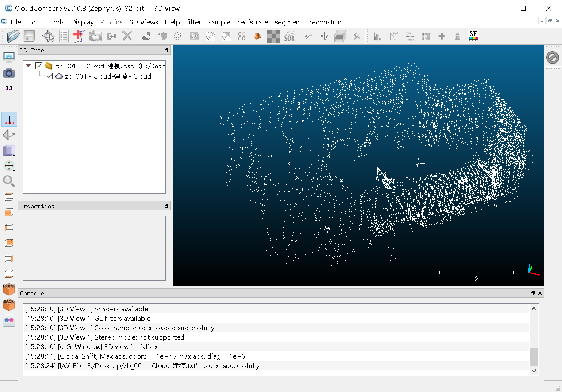Restore the 3D View 1 sub-window
Viewport: 562px width, 392px height.
pos(550,21)
